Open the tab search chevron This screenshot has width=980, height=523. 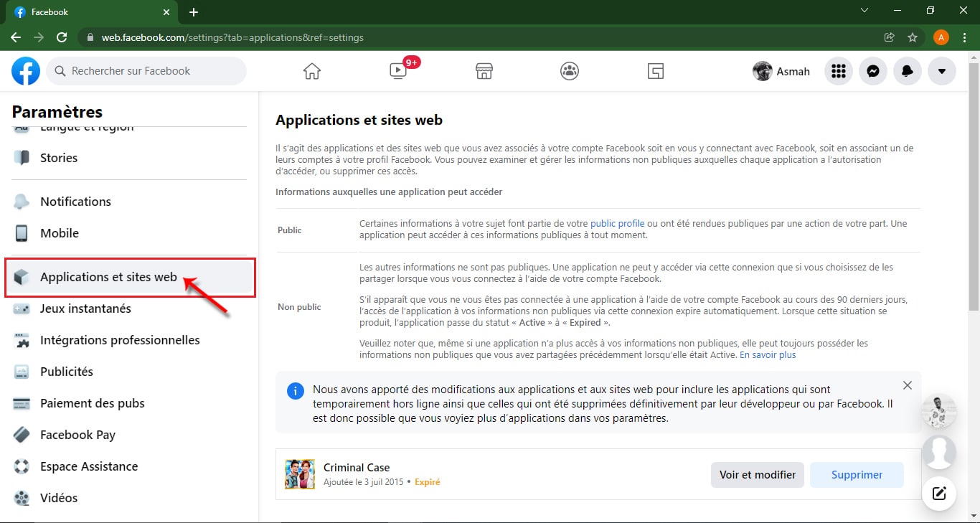[x=864, y=11]
